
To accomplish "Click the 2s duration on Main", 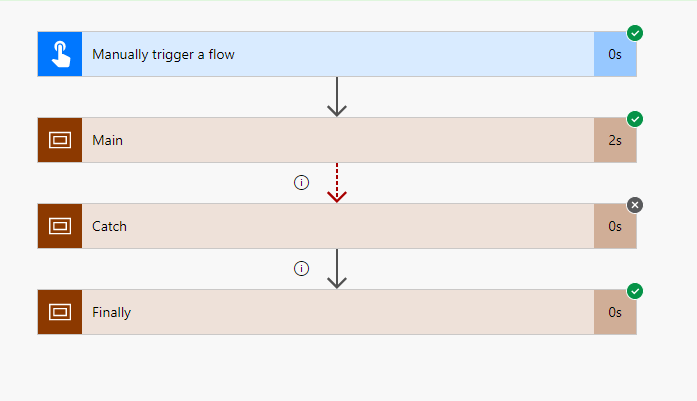I will [615, 140].
